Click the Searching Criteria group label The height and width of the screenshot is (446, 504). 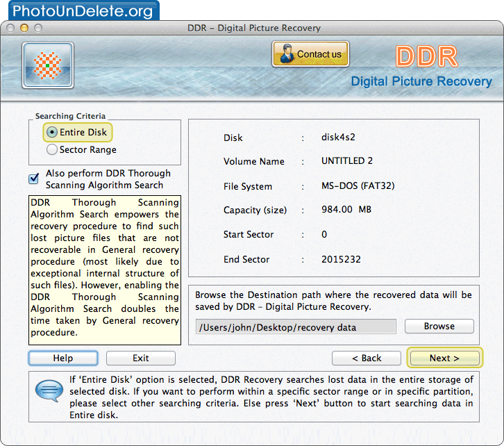pyautogui.click(x=70, y=116)
